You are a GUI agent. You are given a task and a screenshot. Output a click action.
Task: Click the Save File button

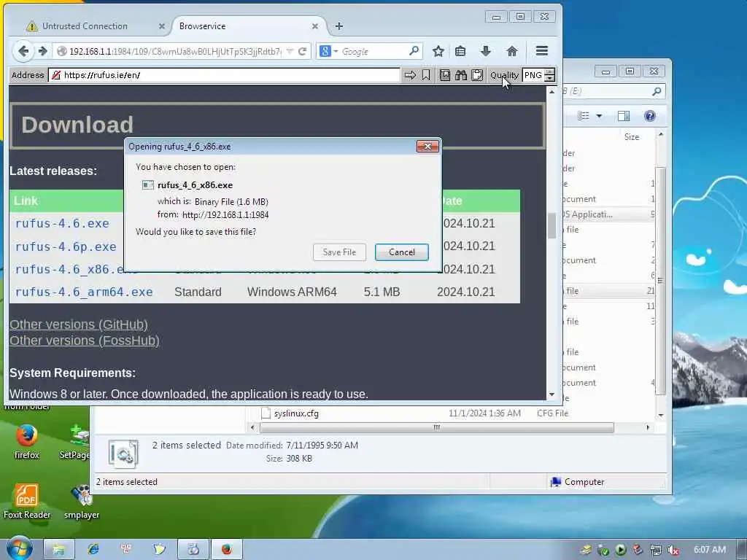click(339, 252)
